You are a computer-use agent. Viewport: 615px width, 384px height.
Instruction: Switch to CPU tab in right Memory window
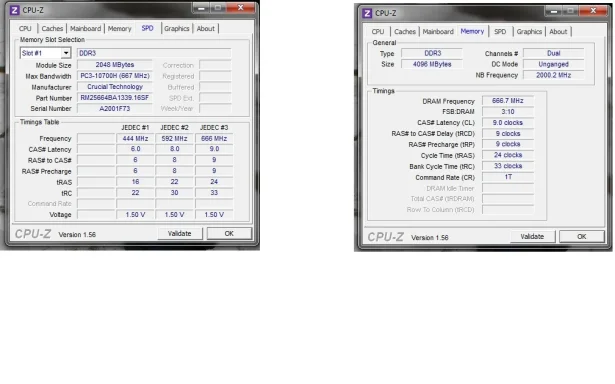point(378,32)
